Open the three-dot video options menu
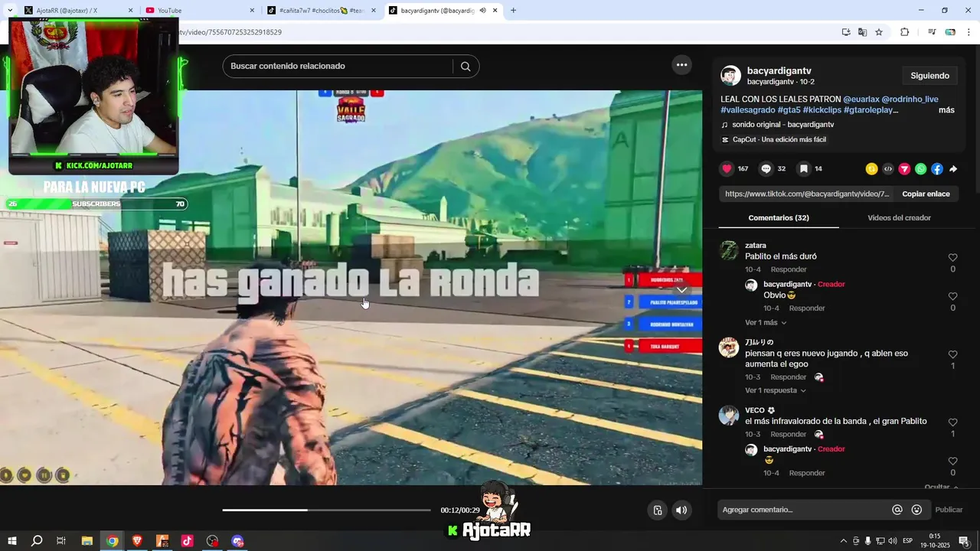The width and height of the screenshot is (980, 551). pos(681,65)
